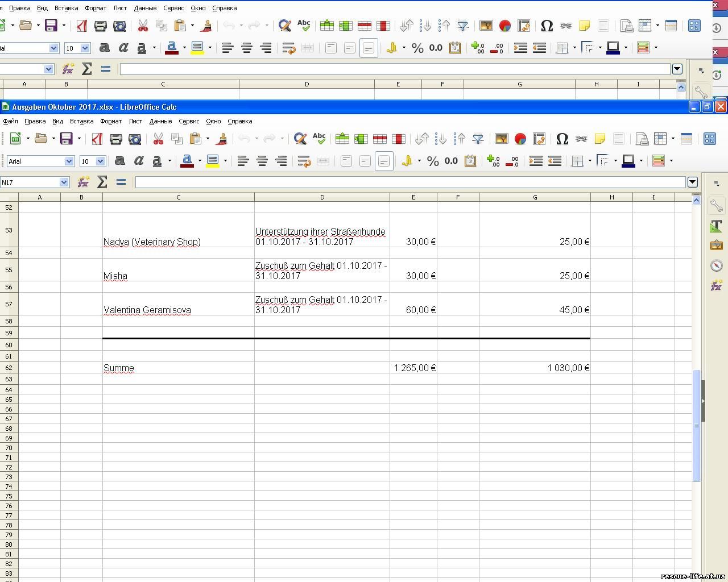
Task: Run spelling check in Ausgaben Oktober window
Action: click(x=319, y=139)
